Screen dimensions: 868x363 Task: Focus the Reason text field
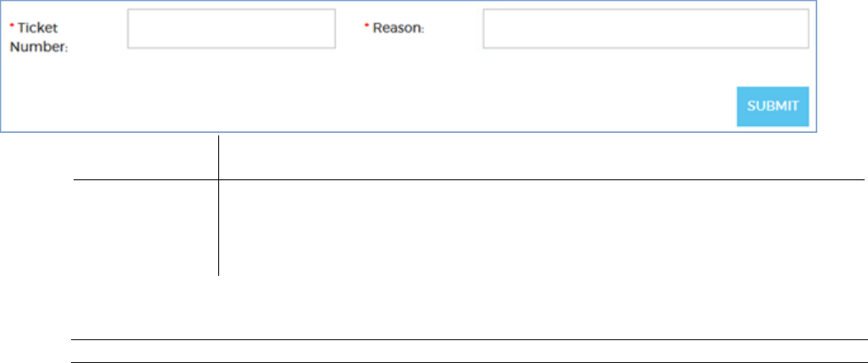pyautogui.click(x=646, y=29)
